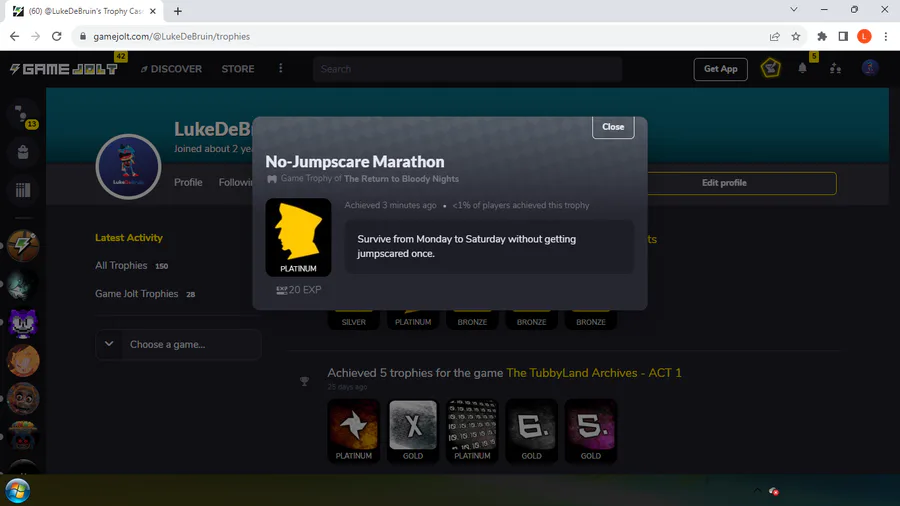
Task: Show hidden system tray icons
Action: 758,491
